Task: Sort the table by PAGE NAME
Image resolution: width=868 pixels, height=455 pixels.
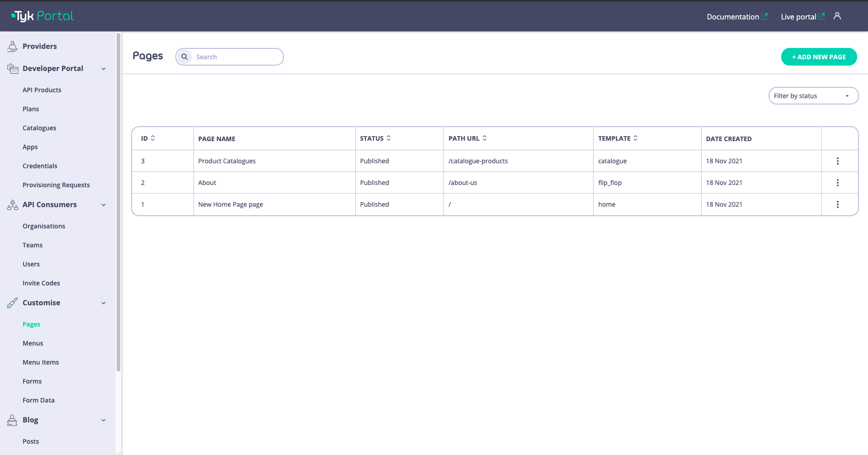Action: click(217, 138)
